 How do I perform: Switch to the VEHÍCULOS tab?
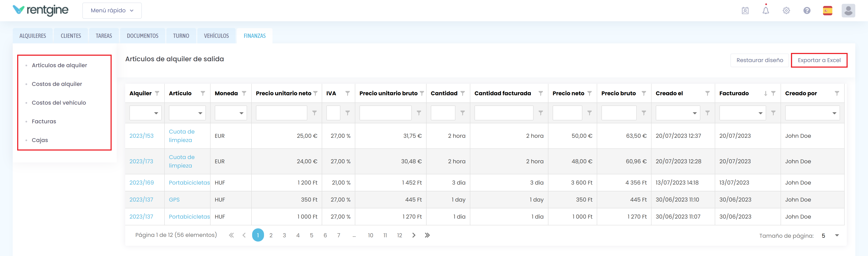(x=216, y=36)
